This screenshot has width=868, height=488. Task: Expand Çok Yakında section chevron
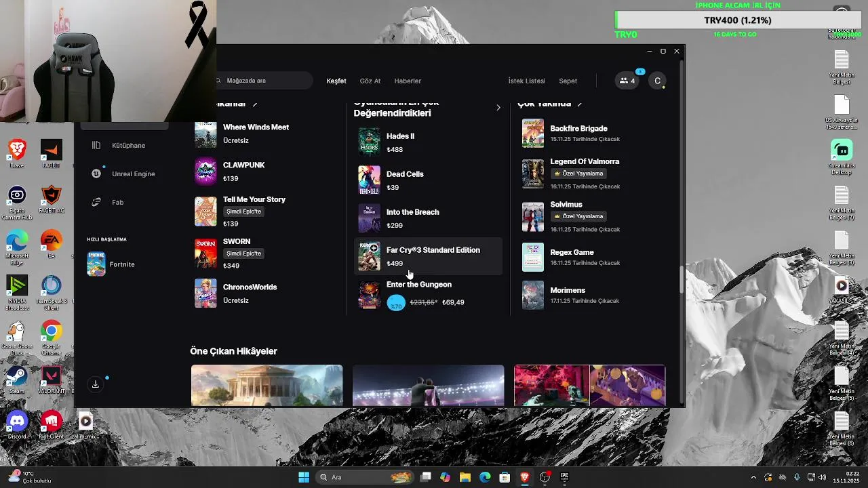point(579,104)
